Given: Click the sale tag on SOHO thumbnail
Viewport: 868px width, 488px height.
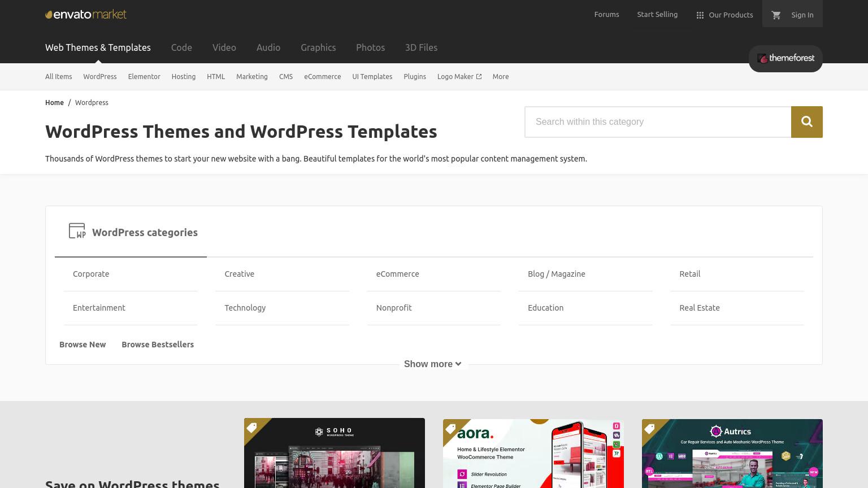Looking at the screenshot, I should click(x=252, y=428).
